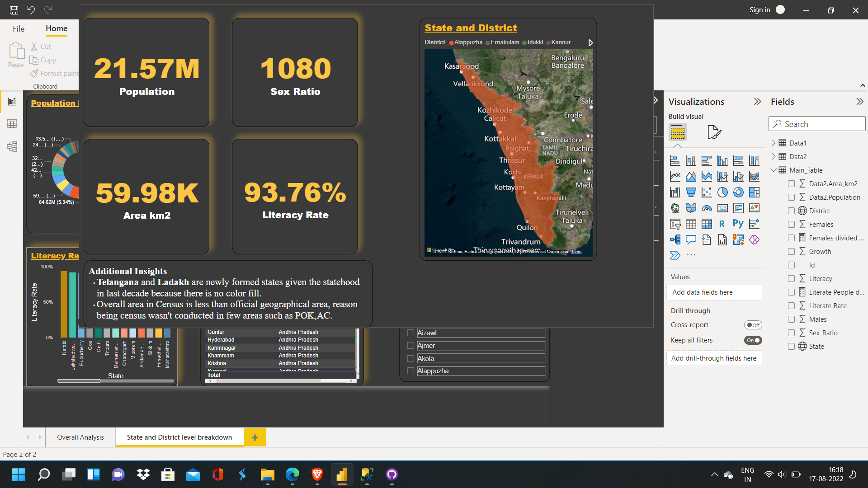The height and width of the screenshot is (488, 868).
Task: Select the Akola slicer checkbox
Action: click(410, 359)
